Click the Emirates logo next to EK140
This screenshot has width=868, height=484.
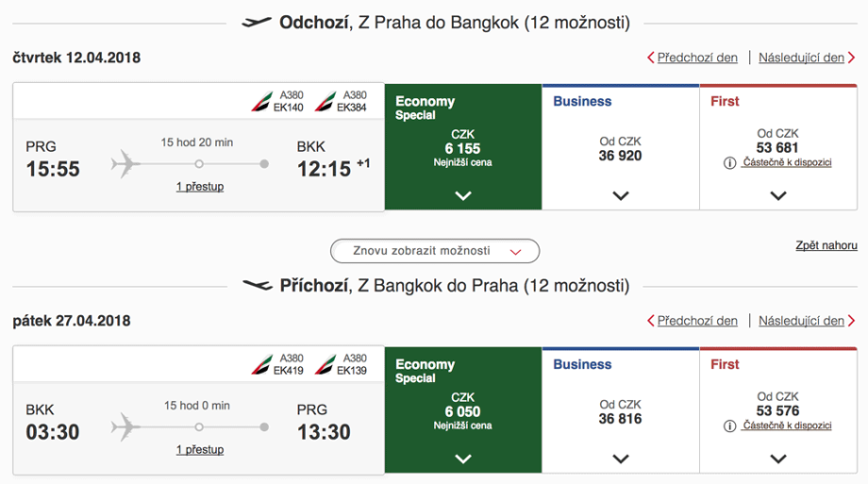[261, 102]
